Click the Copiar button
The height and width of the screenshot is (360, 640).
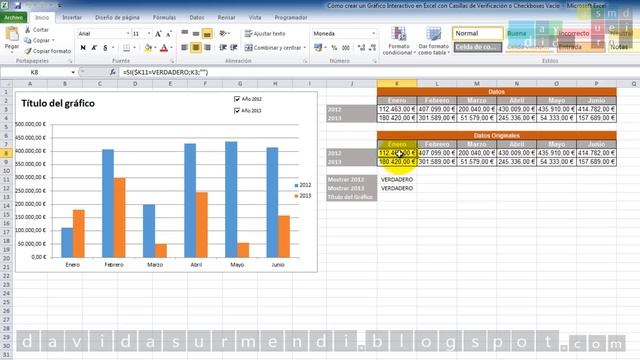37,40
